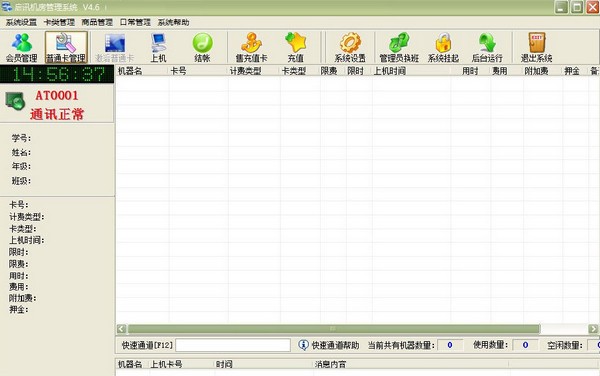This screenshot has height=376, width=600.
Task: Click the horizontal scrollbar right arrow
Action: point(593,329)
